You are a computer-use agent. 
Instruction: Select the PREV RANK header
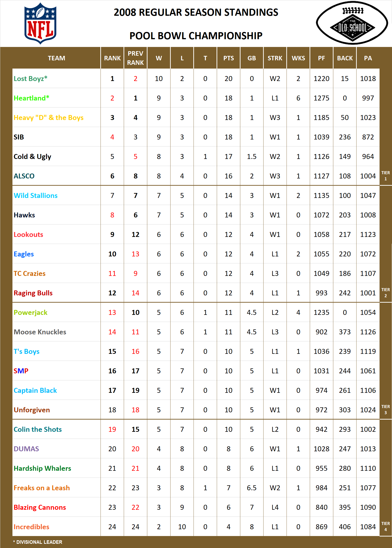click(x=136, y=58)
